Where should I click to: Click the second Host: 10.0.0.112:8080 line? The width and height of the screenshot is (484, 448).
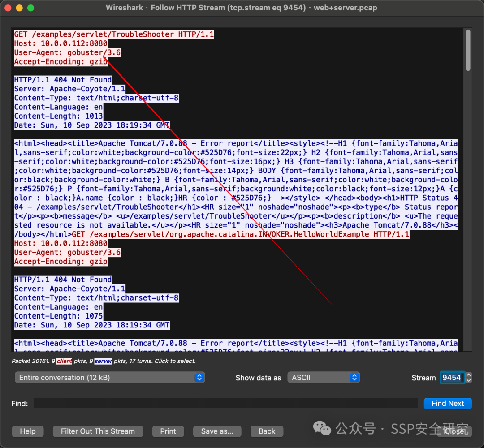click(61, 243)
